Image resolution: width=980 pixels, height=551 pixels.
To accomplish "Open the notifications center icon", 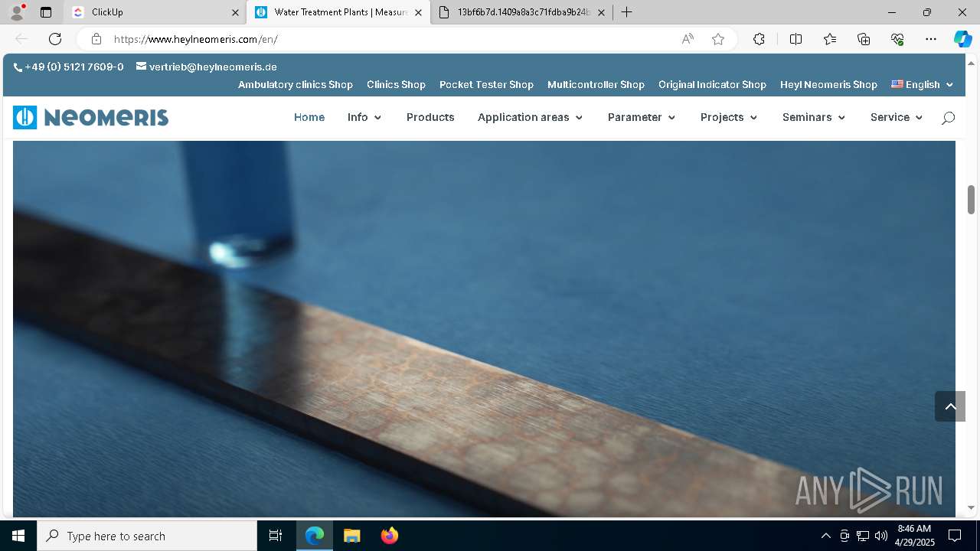I will (955, 536).
